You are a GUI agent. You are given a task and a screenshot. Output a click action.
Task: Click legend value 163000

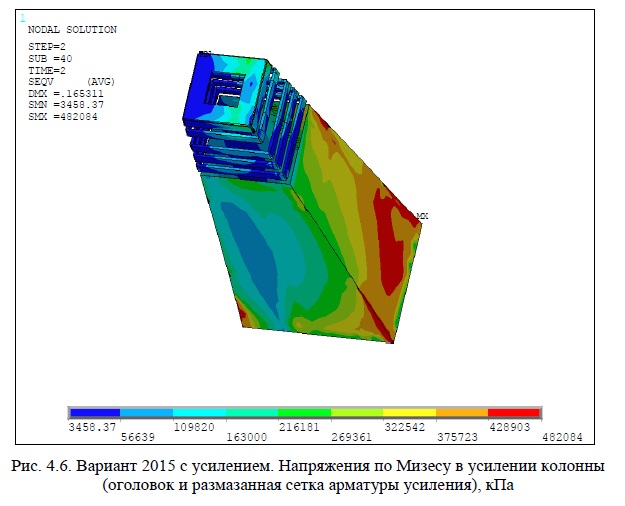[x=247, y=437]
